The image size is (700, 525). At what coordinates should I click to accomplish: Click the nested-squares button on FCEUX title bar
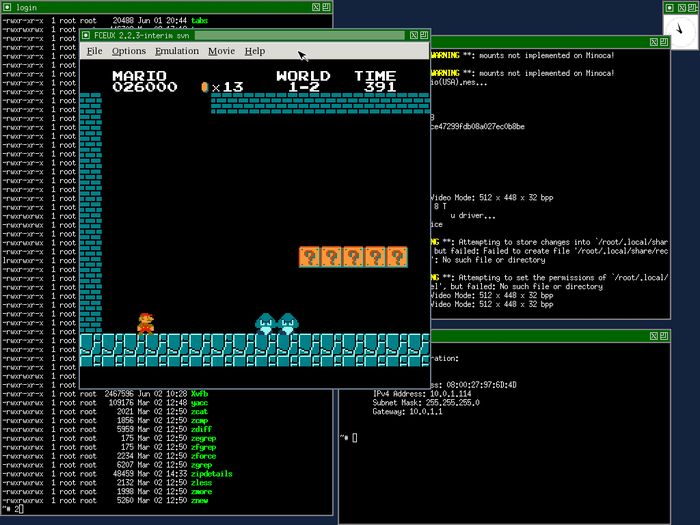click(x=422, y=35)
